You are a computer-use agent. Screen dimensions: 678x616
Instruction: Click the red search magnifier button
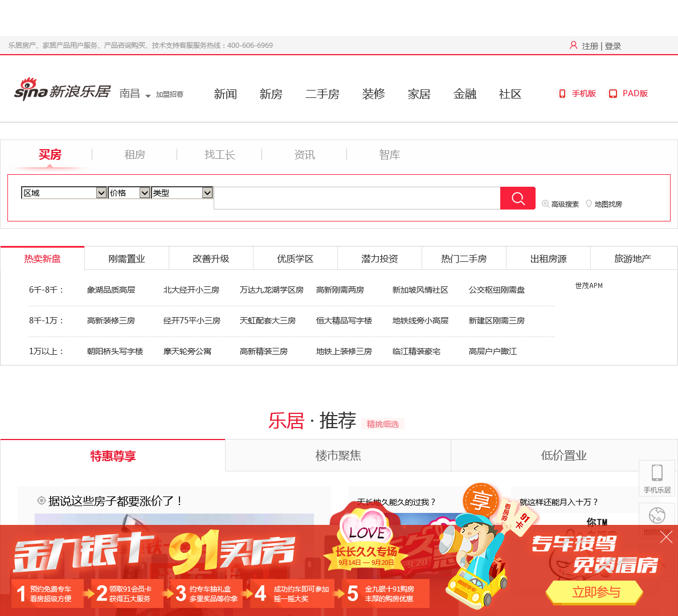coord(517,198)
